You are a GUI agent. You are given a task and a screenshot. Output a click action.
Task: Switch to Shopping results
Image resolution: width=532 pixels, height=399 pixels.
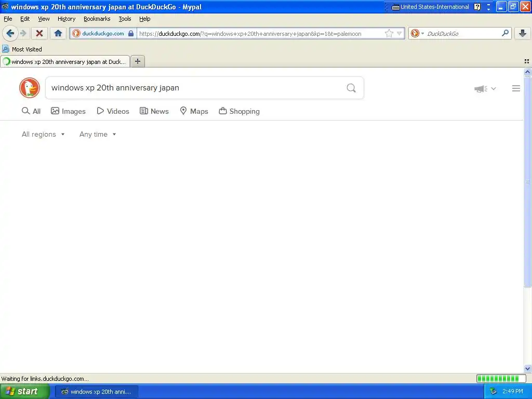tap(239, 111)
